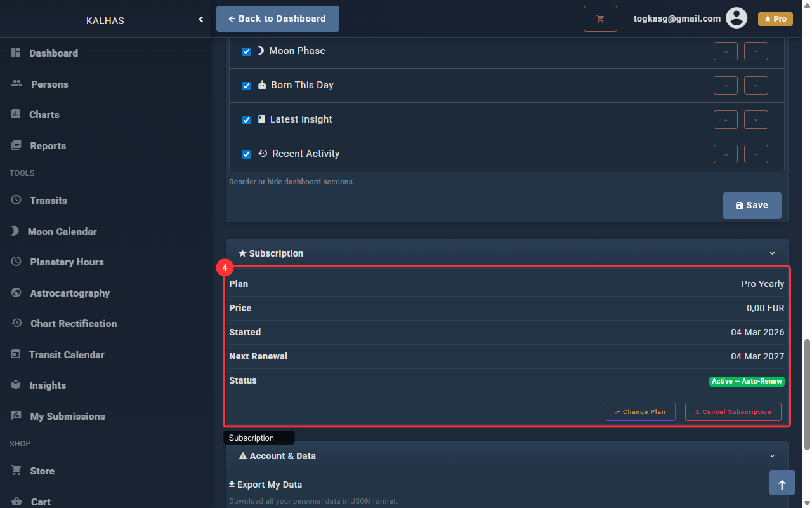Click the scroll-to-top arrow button

782,485
